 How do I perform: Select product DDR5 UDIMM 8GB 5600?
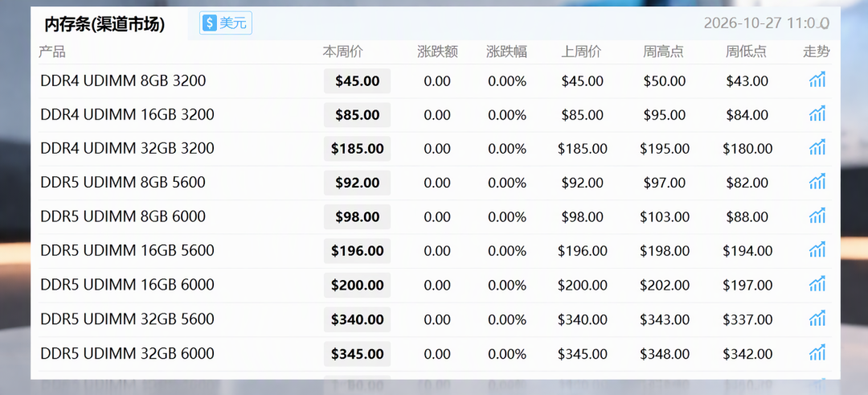(x=123, y=183)
